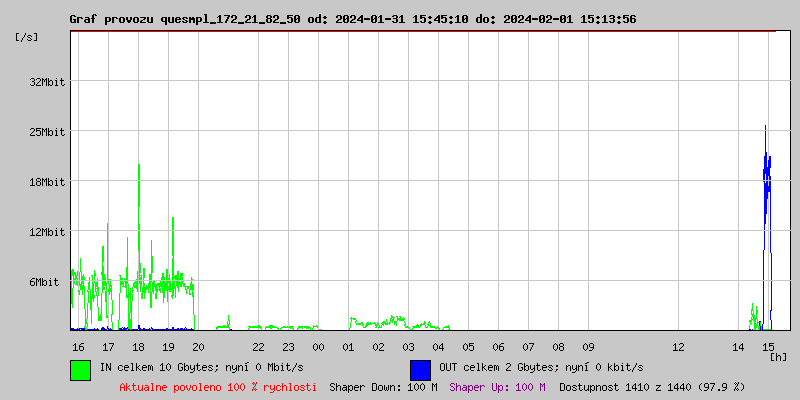This screenshot has width=800, height=400.
Task: Click the red limit line atop graph
Action: [x=423, y=31]
